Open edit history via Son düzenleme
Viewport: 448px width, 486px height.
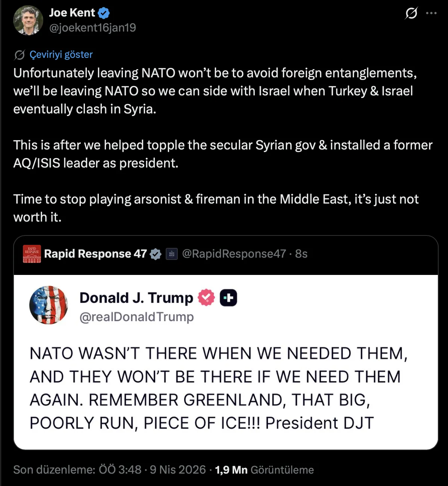click(77, 470)
